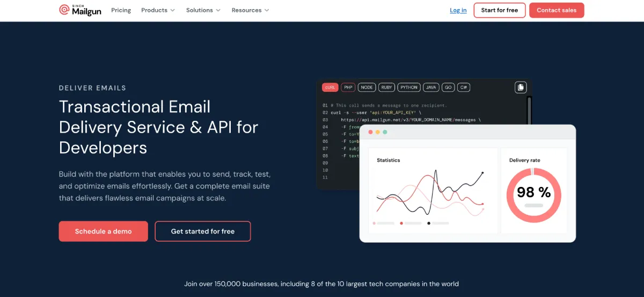Select the cURL code tab
Image resolution: width=644 pixels, height=297 pixels.
(330, 87)
